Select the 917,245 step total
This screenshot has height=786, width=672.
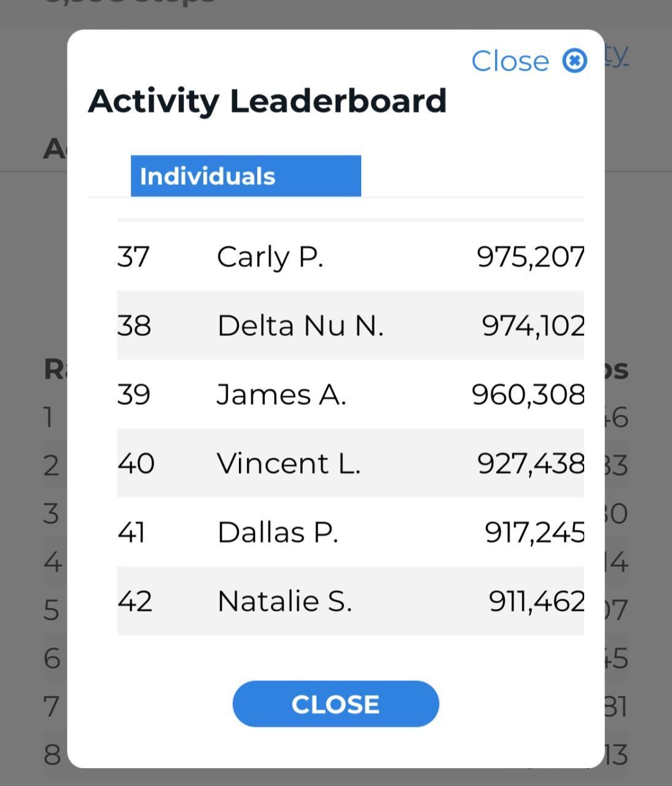pos(534,532)
